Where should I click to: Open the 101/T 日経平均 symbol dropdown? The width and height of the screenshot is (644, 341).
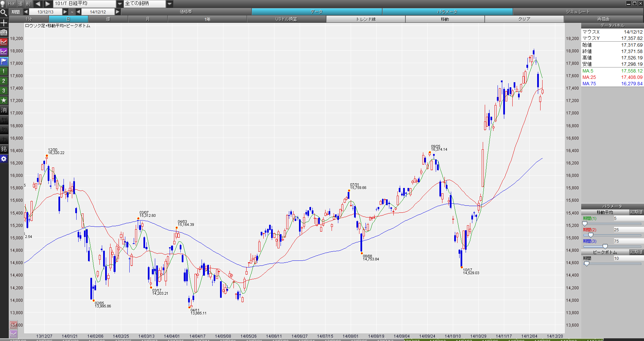click(x=120, y=4)
